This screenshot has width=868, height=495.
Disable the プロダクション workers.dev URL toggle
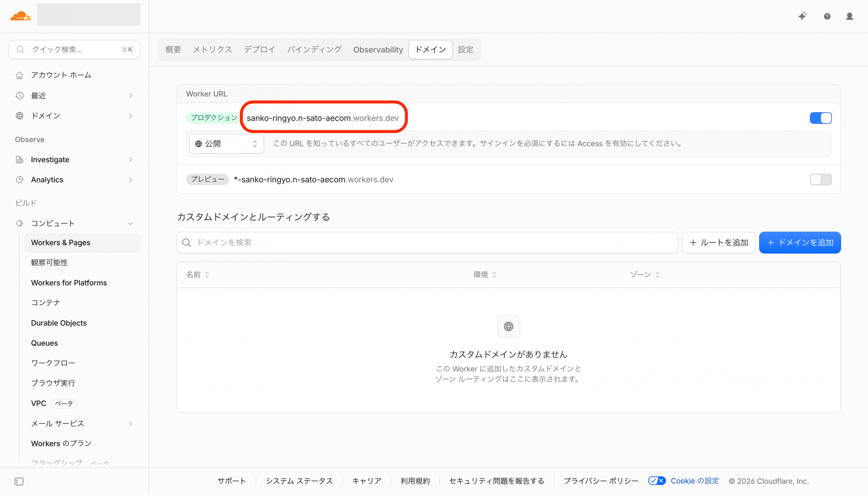coord(821,118)
